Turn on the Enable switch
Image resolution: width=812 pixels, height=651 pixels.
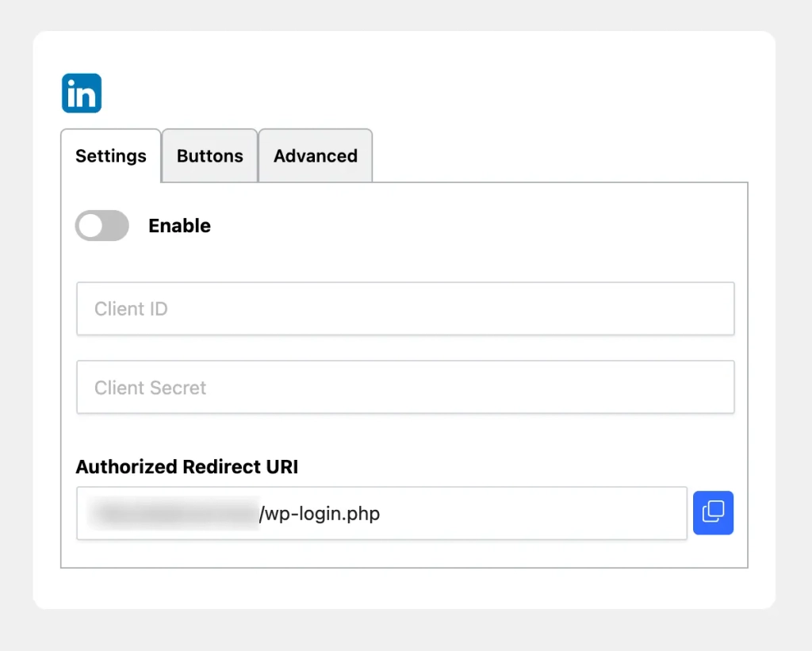(102, 225)
